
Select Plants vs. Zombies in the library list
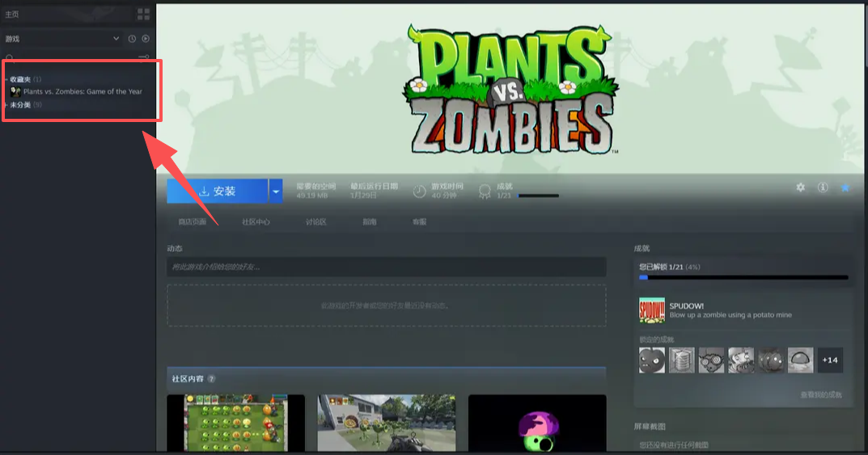[x=82, y=92]
